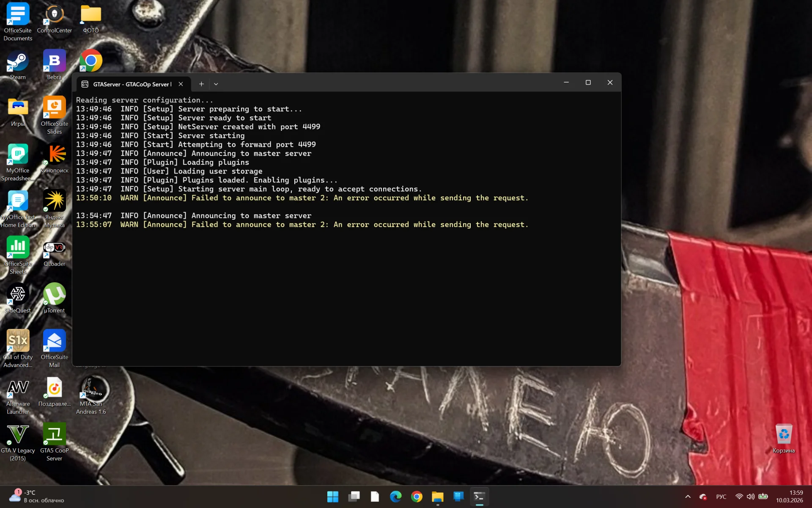Show hidden system tray icons
The image size is (812, 508).
688,497
